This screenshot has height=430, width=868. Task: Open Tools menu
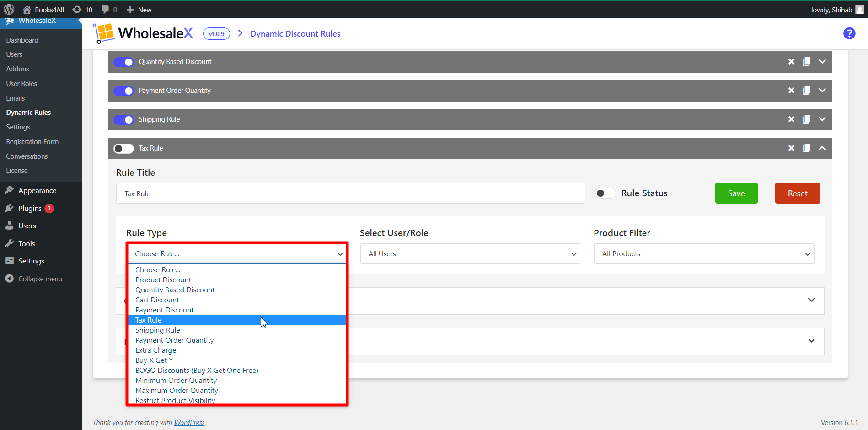pyautogui.click(x=27, y=244)
